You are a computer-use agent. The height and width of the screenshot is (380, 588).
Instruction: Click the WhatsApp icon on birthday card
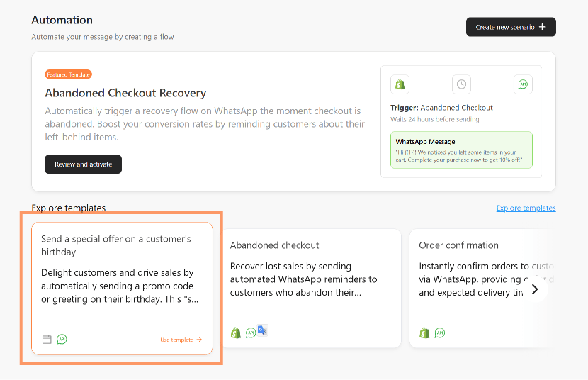(62, 340)
